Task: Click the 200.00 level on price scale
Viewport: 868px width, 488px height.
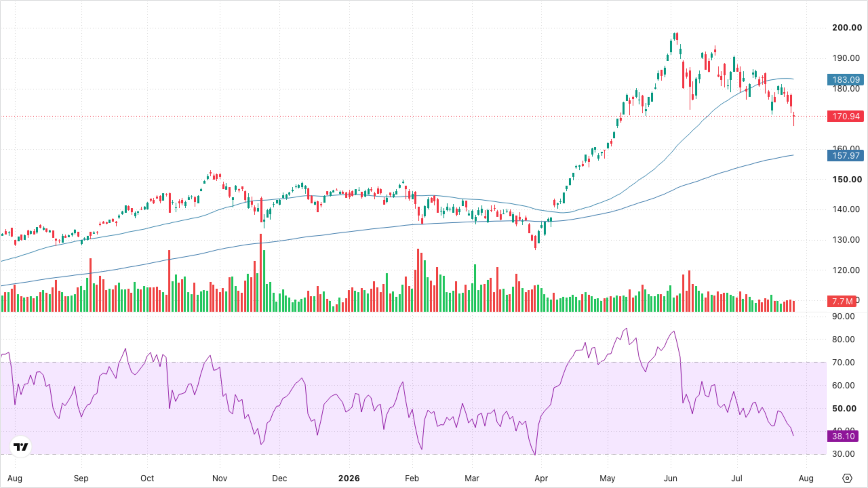Action: (847, 28)
